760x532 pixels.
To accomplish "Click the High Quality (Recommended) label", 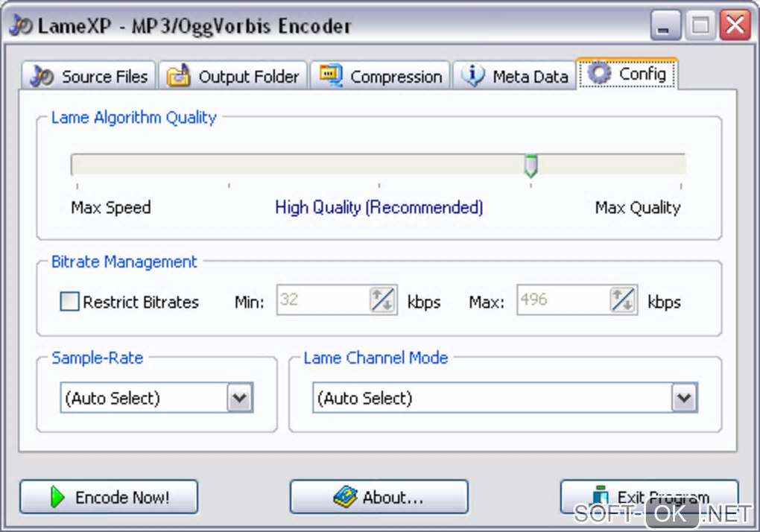I will pos(379,207).
